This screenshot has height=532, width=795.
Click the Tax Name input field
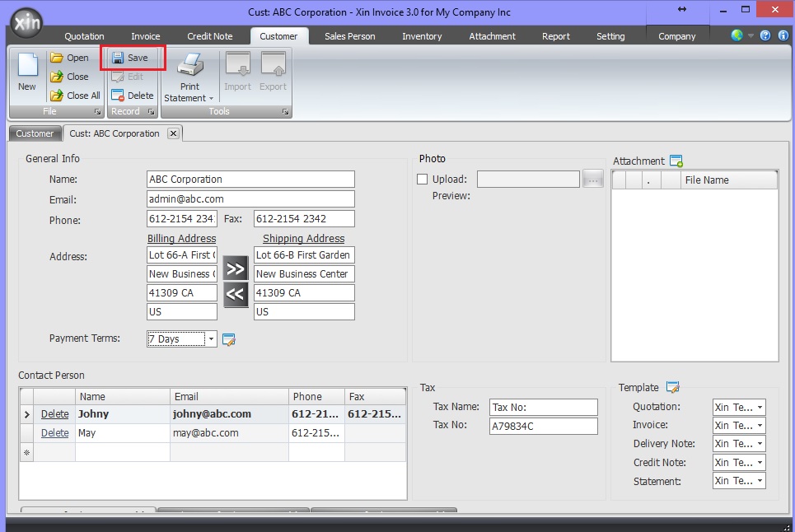(x=544, y=408)
